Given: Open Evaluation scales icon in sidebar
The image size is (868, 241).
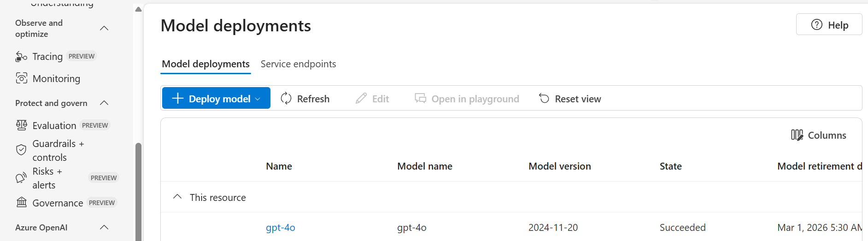Looking at the screenshot, I should coord(22,125).
